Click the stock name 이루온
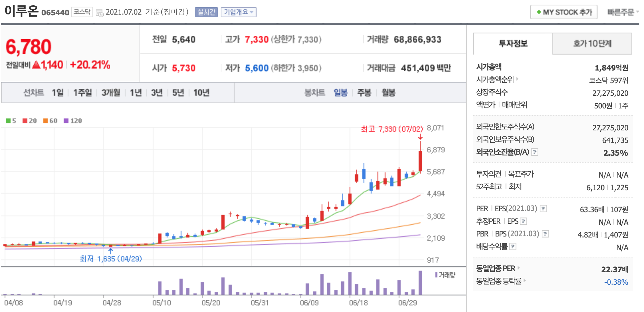644x312 pixels. coord(22,11)
